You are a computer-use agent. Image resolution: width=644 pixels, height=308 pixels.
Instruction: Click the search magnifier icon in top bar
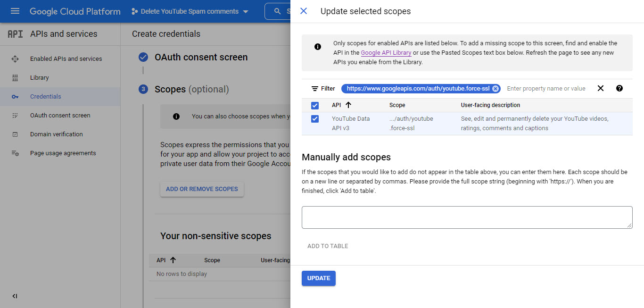coord(277,11)
